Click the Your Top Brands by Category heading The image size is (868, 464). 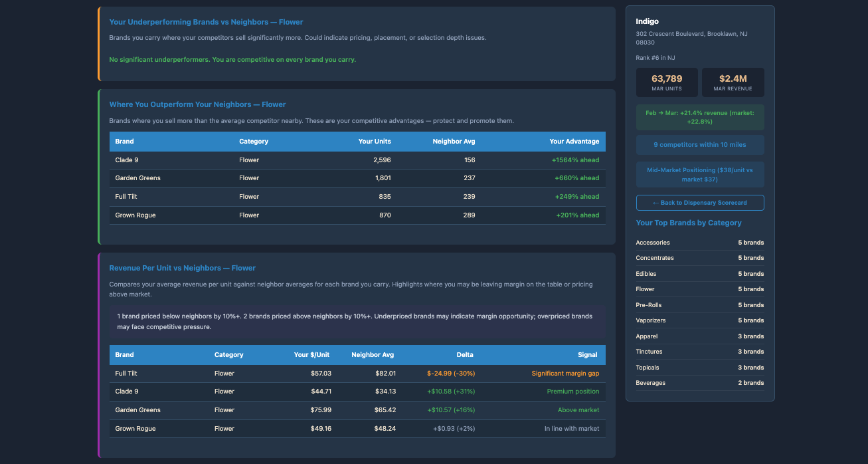[x=689, y=223]
